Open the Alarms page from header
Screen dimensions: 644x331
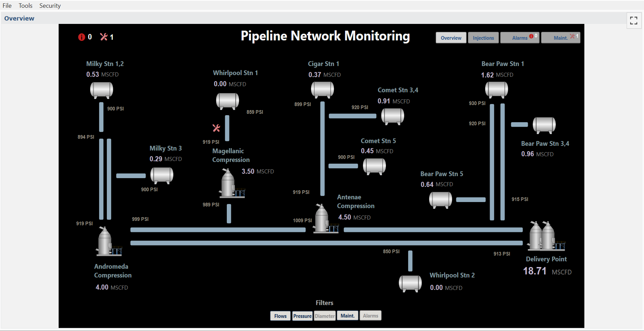(519, 37)
